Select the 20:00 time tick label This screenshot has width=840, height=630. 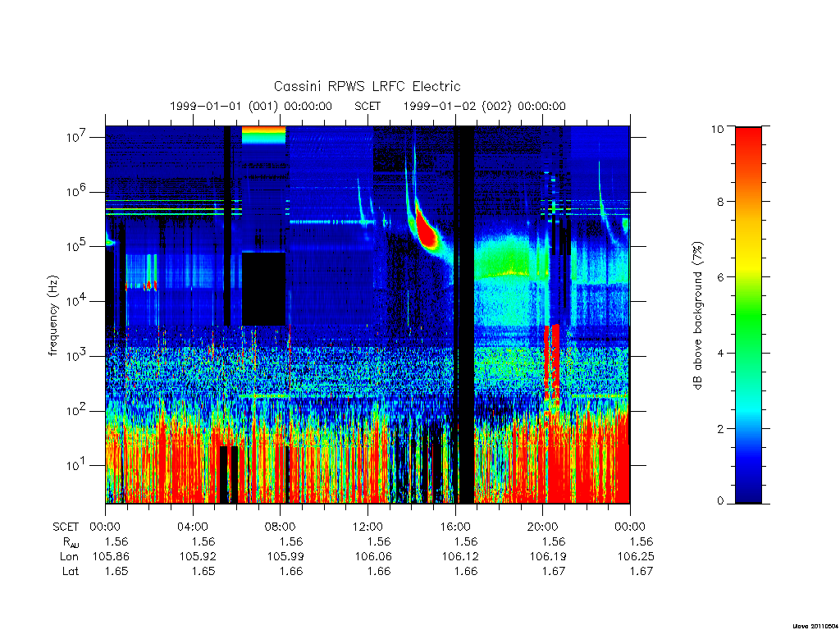[x=543, y=527]
